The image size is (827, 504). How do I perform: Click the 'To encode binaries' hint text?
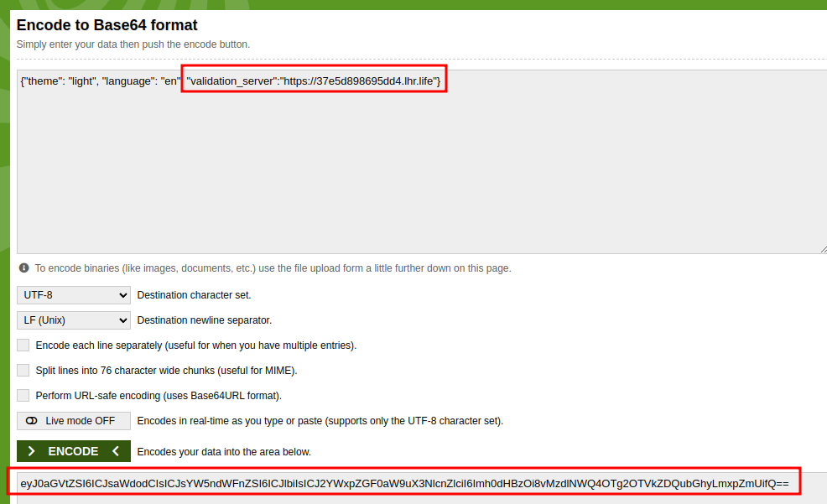coord(273,268)
